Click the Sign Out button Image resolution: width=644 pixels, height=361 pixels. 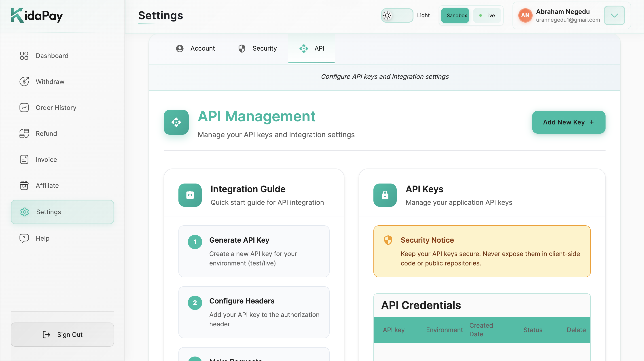pos(62,335)
